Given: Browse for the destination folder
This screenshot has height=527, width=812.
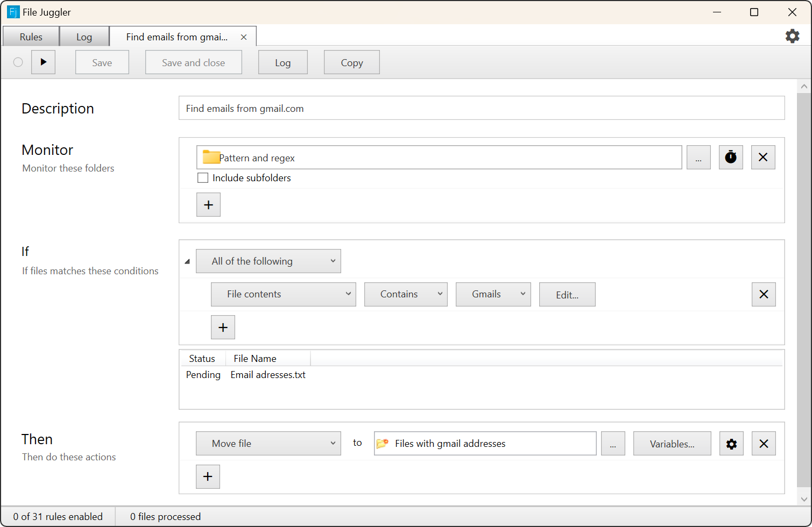Looking at the screenshot, I should [x=613, y=444].
